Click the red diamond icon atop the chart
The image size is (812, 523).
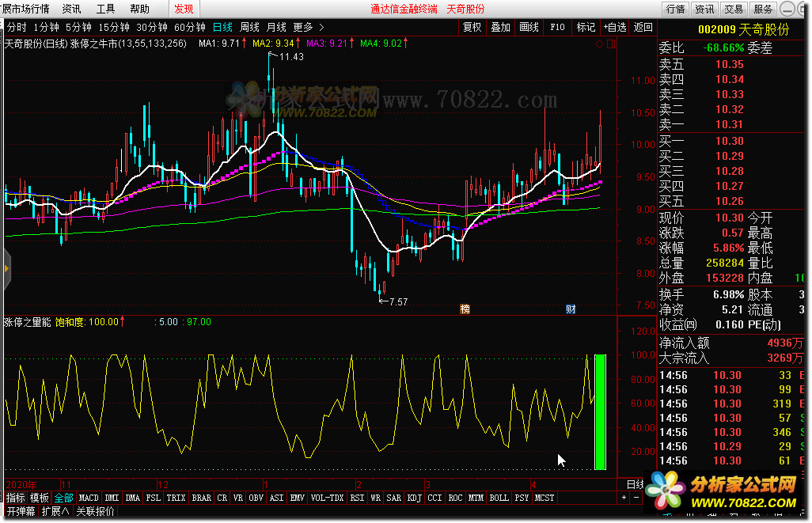[x=599, y=44]
